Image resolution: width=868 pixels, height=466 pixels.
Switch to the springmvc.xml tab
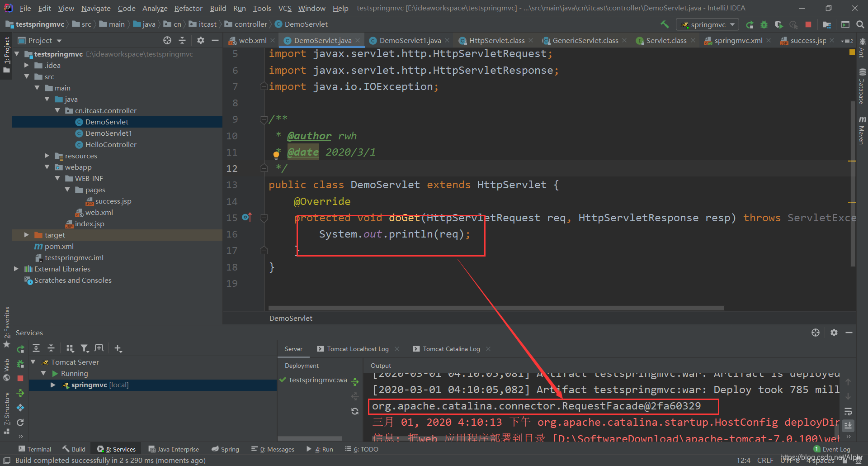[738, 40]
